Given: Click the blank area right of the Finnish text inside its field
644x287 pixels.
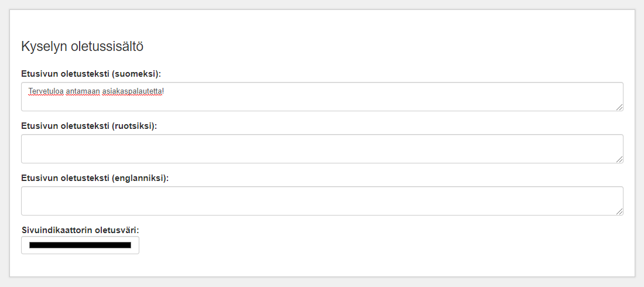Looking at the screenshot, I should (x=390, y=90).
